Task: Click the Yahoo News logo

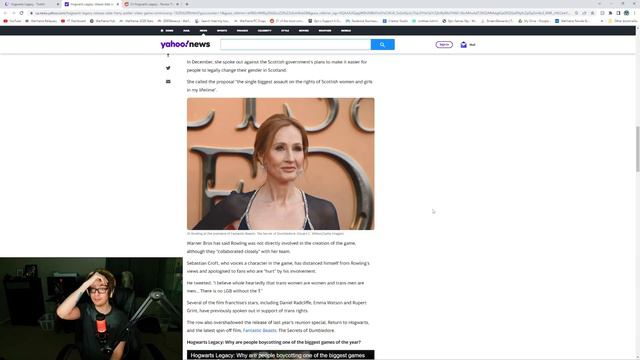Action: 185,44
